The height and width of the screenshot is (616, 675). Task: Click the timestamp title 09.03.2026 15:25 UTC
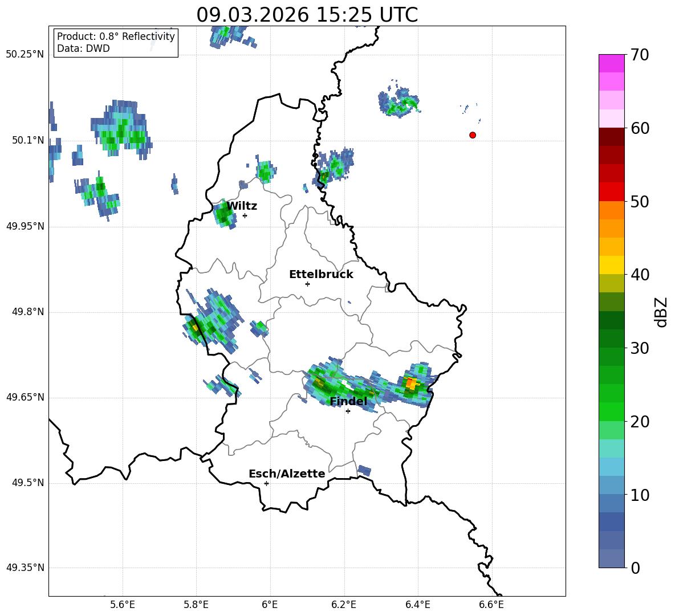pyautogui.click(x=307, y=15)
